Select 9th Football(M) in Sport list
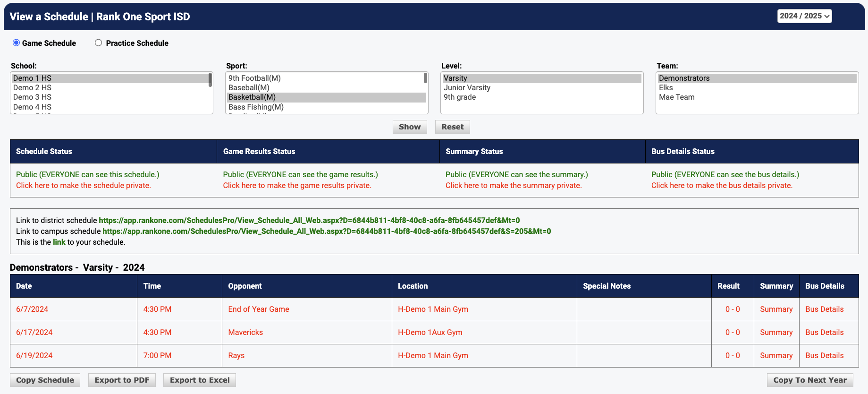Viewport: 868px width, 394px height. pyautogui.click(x=326, y=78)
